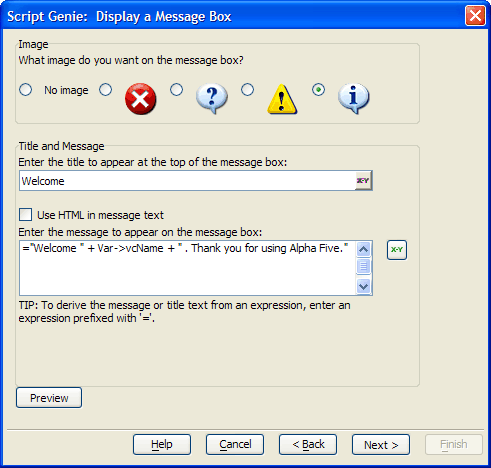
Task: Go to the Next step
Action: pyautogui.click(x=381, y=445)
